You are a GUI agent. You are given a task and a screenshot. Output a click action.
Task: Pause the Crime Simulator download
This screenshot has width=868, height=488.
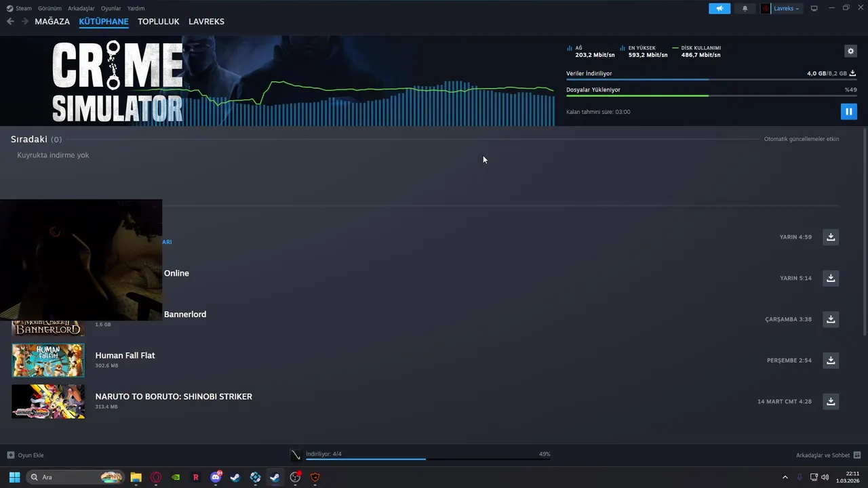point(848,111)
